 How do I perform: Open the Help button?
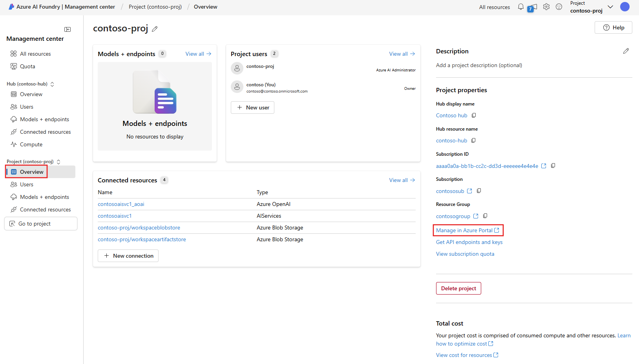click(x=613, y=27)
